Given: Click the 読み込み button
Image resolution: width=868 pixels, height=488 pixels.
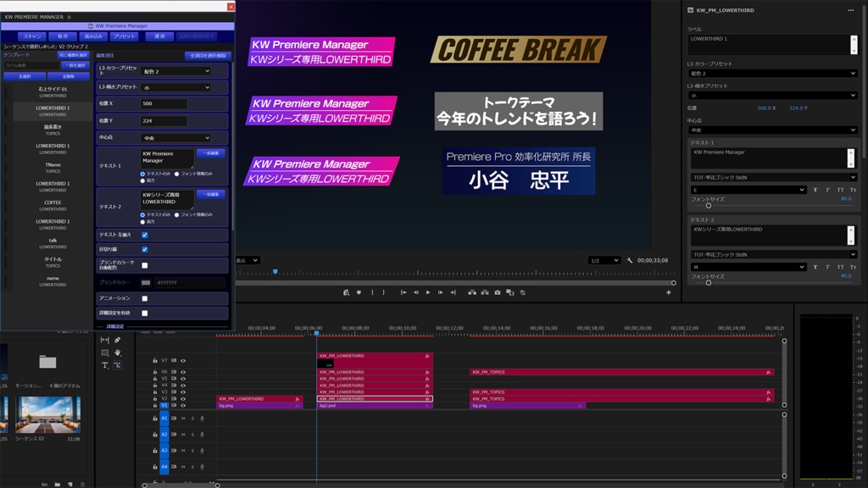Looking at the screenshot, I should click(93, 36).
